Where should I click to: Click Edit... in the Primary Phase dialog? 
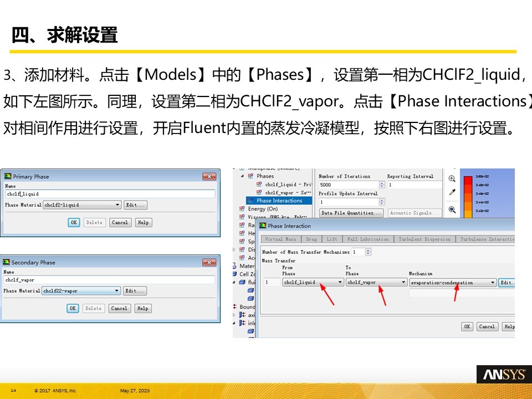point(135,205)
